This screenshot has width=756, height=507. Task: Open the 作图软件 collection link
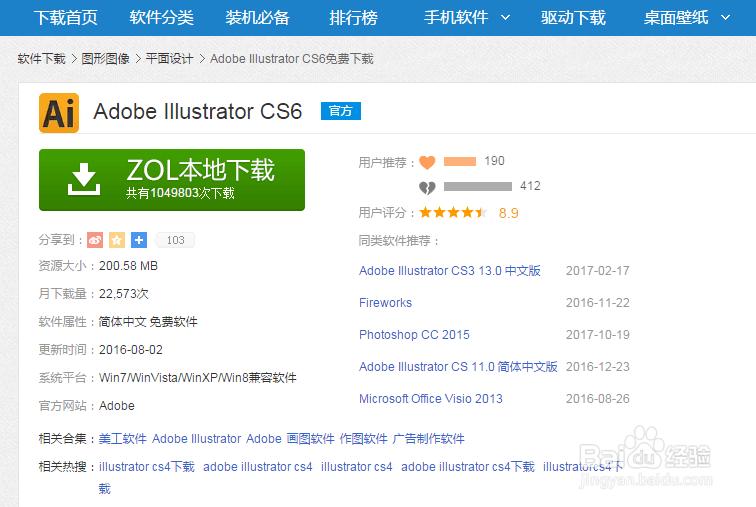364,439
